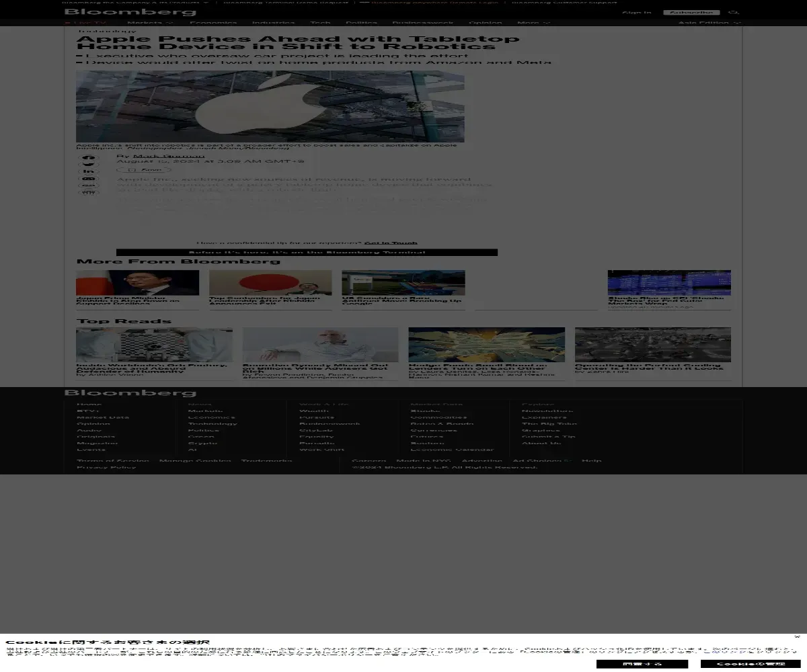Click Manage Cookies link in footer

coord(195,461)
